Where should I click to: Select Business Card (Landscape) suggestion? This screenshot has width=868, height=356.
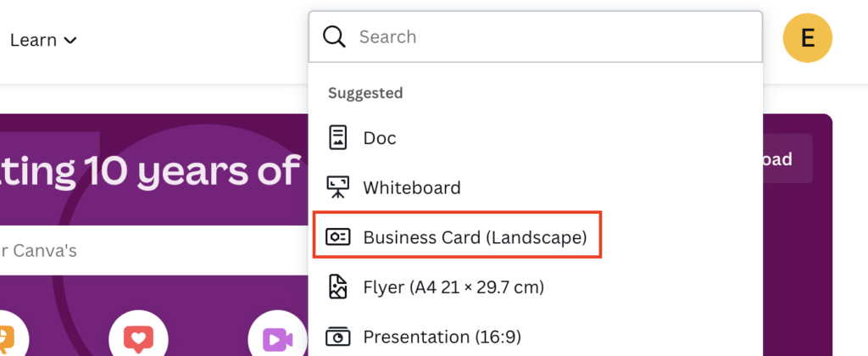click(475, 237)
